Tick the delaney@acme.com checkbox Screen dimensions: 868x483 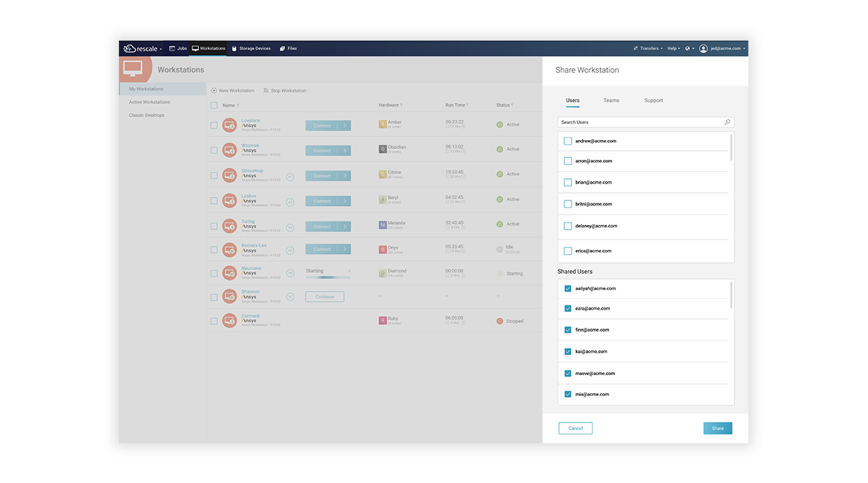point(568,226)
